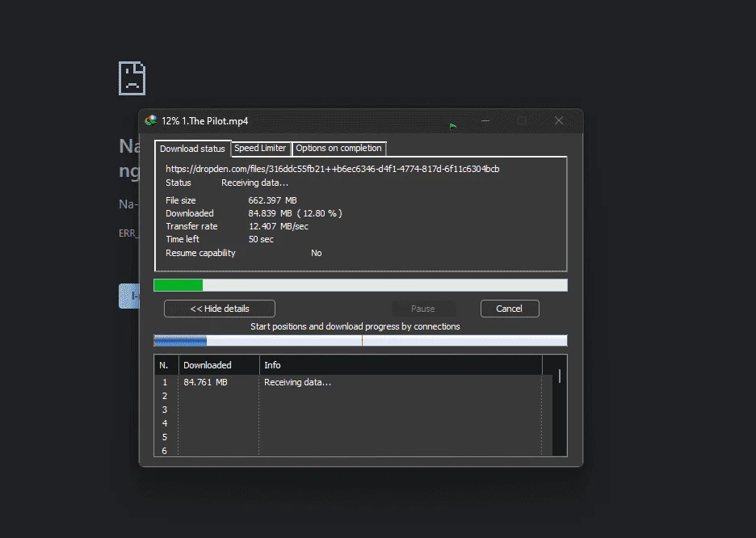This screenshot has width=756, height=538.
Task: Click the sad page error icon in browser
Action: (132, 78)
